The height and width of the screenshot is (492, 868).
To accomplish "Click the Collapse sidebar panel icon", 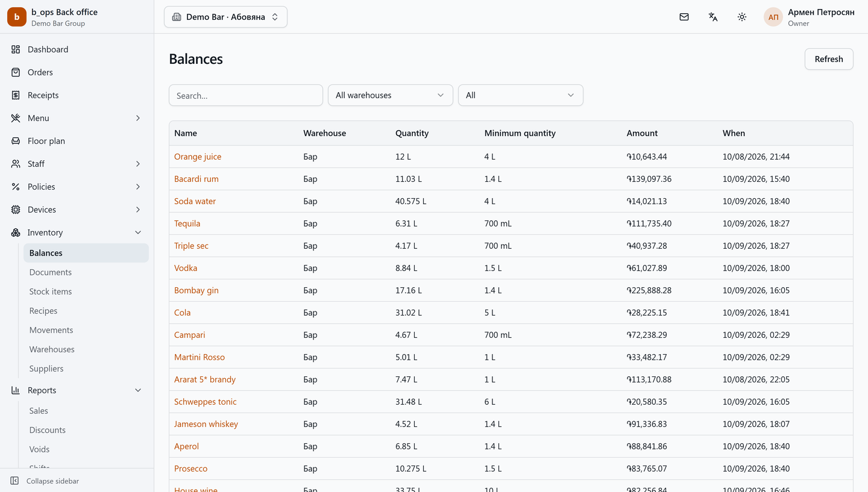I will tap(14, 481).
